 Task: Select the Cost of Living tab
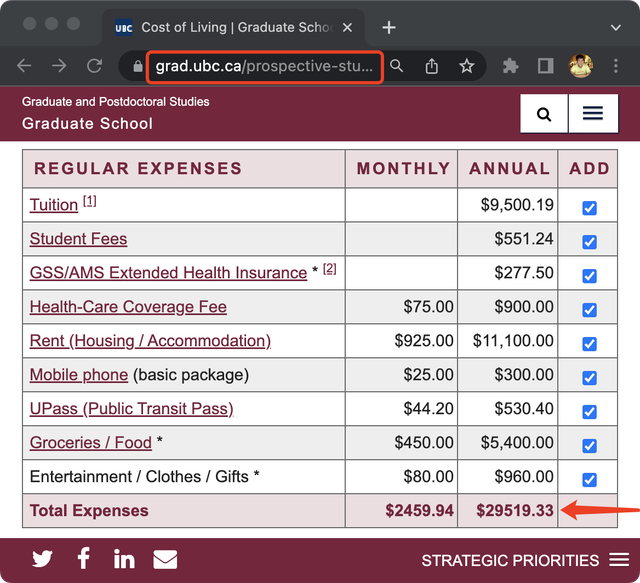pos(233,27)
